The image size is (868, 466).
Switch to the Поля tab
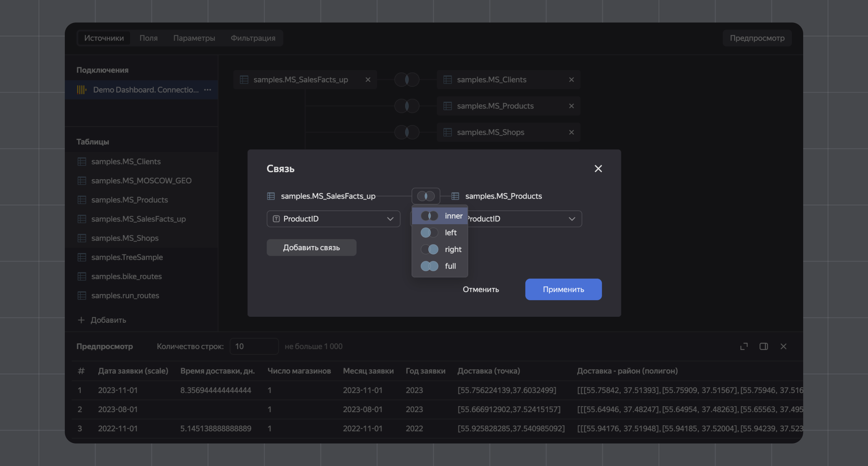pos(148,38)
